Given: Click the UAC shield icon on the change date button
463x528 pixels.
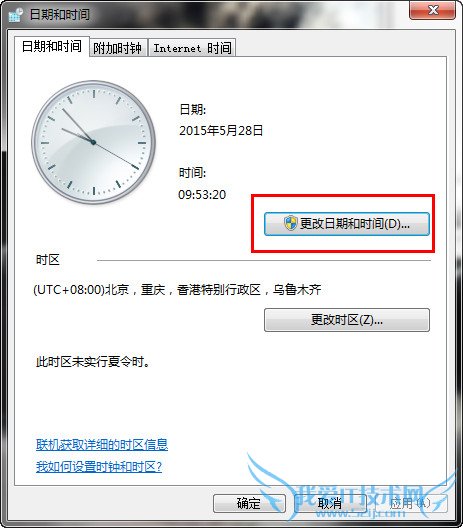Looking at the screenshot, I should [x=290, y=224].
